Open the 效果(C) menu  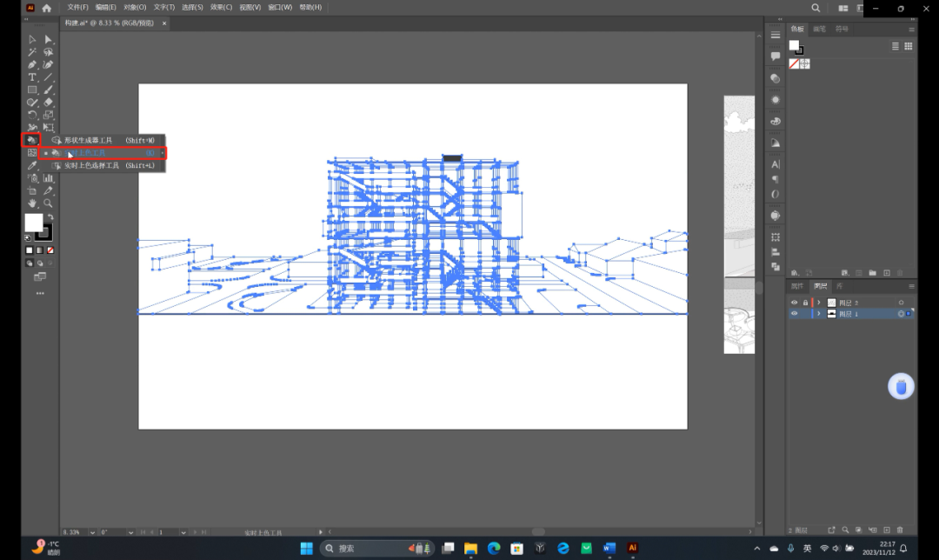221,7
